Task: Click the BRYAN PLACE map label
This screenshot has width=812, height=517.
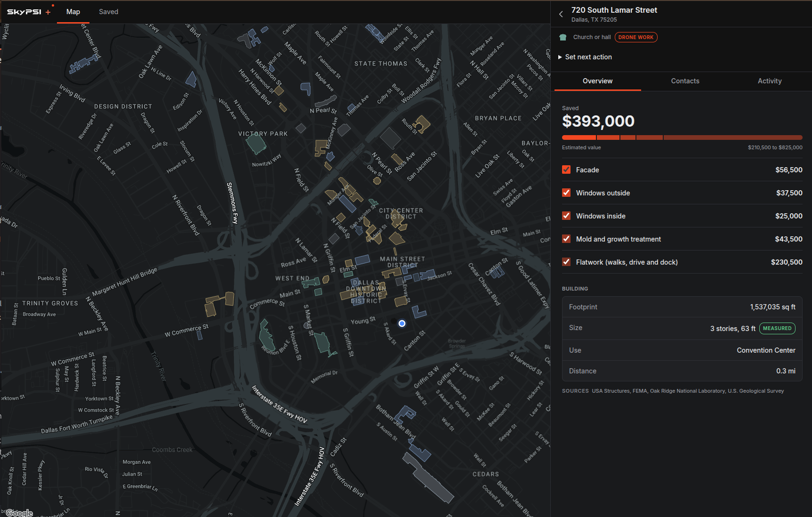Action: 498,118
